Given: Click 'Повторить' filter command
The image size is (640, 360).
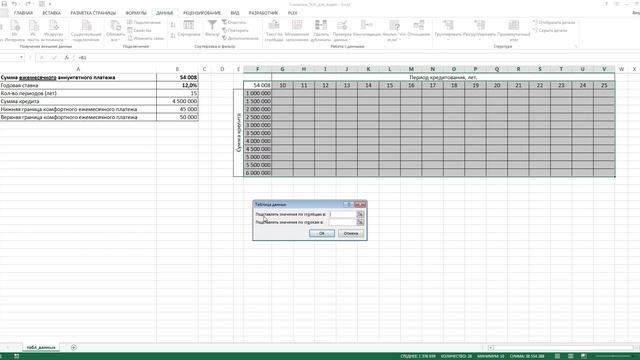Looking at the screenshot, I should (x=235, y=30).
